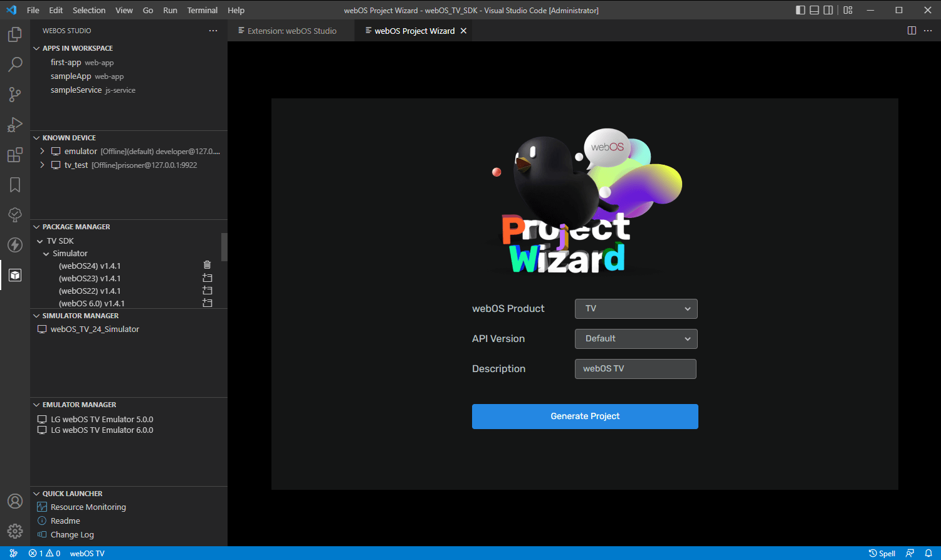
Task: Collapse the KNOWN DEVICE section
Action: coord(36,138)
